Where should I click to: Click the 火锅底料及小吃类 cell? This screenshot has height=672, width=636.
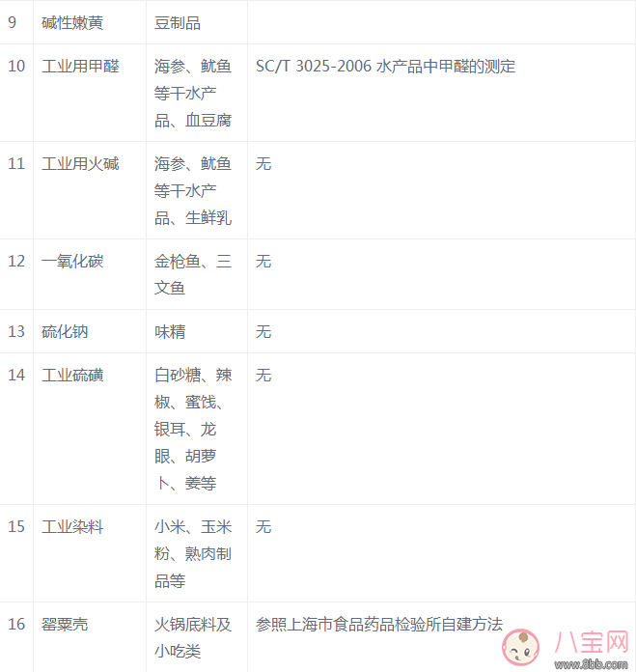pyautogui.click(x=193, y=637)
